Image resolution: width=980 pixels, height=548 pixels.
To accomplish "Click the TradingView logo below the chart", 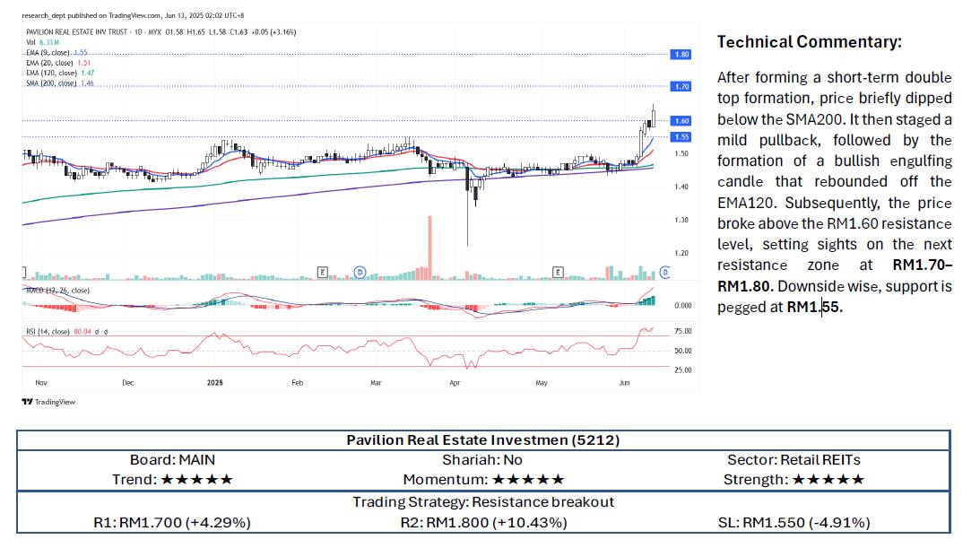I will [48, 402].
